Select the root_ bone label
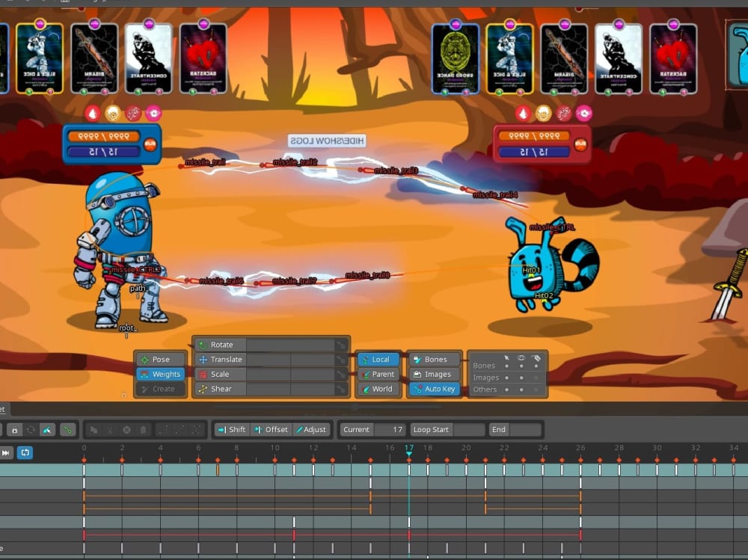Screen dimensions: 748x560 pyautogui.click(x=128, y=327)
